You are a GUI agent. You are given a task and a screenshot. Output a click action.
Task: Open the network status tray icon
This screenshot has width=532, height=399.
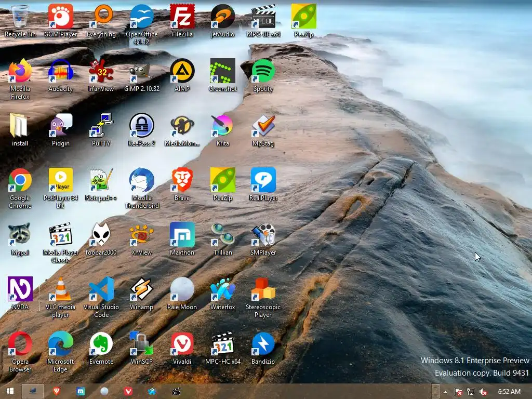(x=471, y=392)
